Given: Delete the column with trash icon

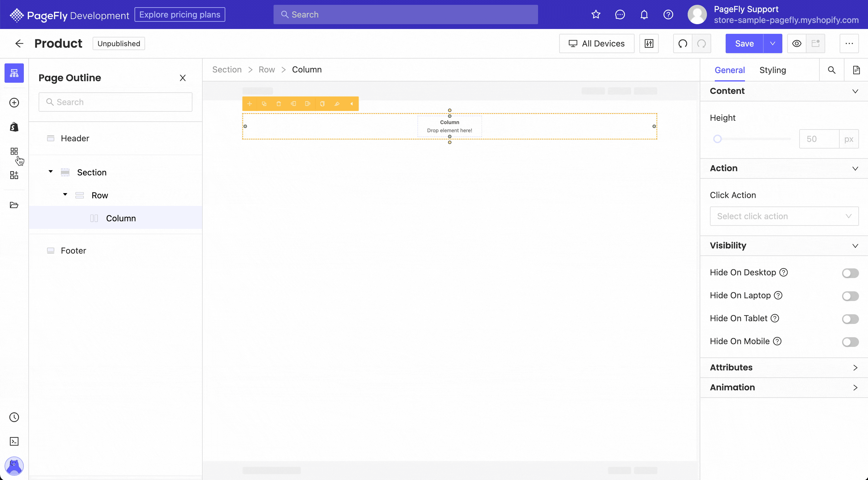Looking at the screenshot, I should [279, 104].
